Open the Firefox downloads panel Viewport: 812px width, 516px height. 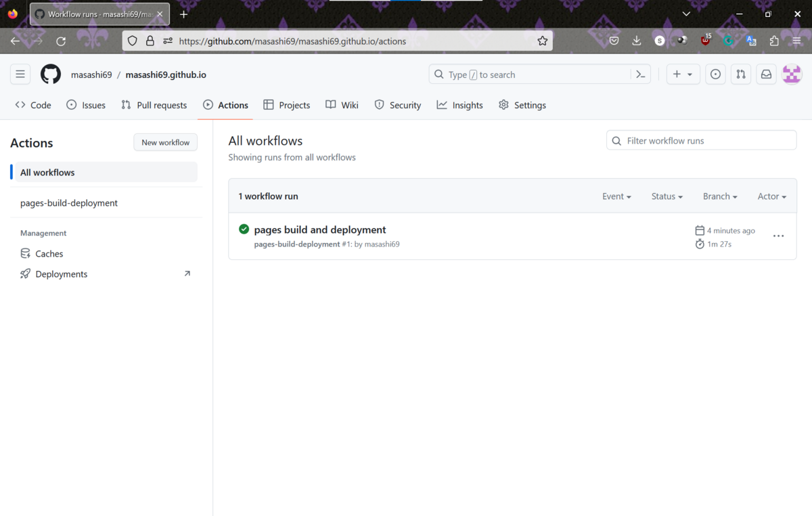point(636,41)
